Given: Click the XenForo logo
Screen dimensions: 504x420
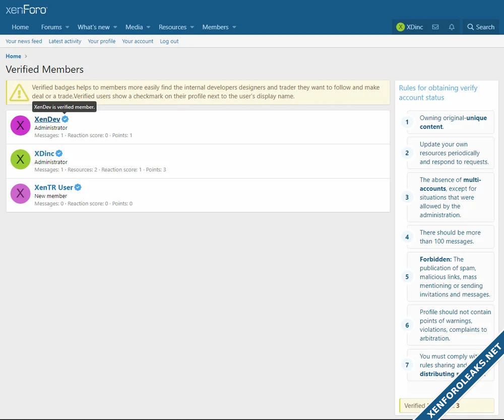Looking at the screenshot, I should [27, 10].
